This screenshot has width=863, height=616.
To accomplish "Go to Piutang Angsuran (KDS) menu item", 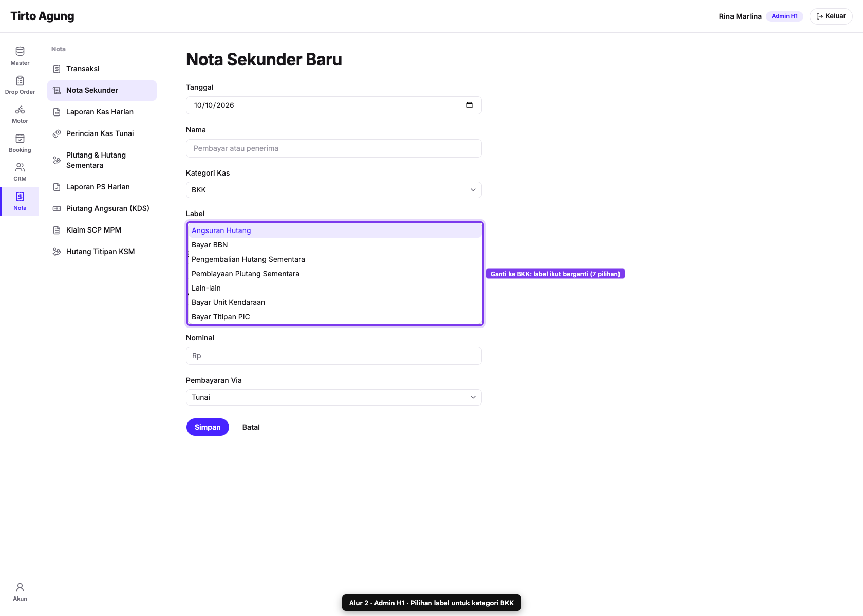I will (102, 208).
